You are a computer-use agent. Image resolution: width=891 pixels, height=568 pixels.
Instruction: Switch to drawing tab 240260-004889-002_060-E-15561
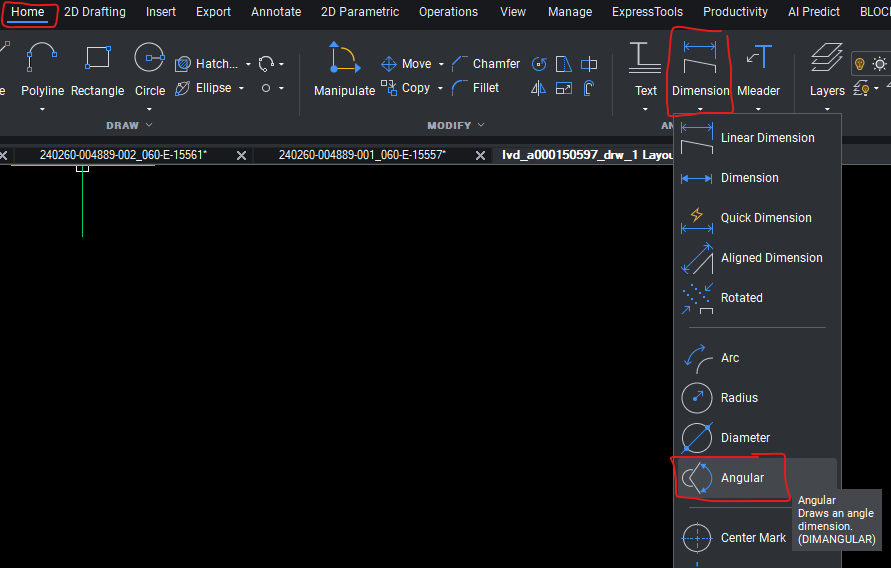click(x=123, y=155)
